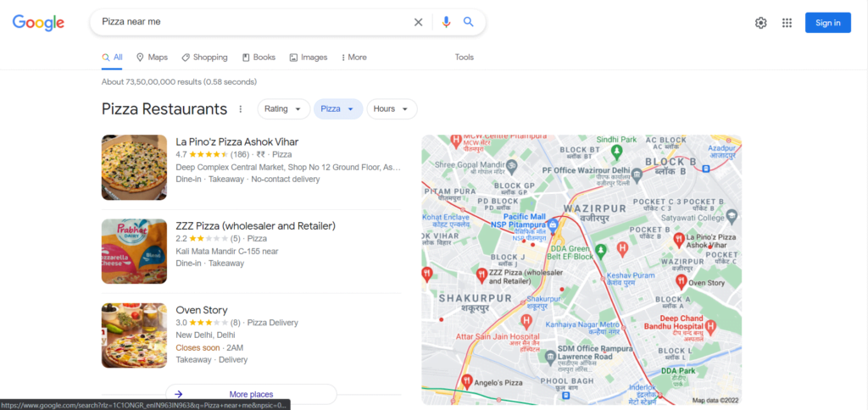The height and width of the screenshot is (410, 868).
Task: Click La Pino'z Pizza photo thumbnail
Action: click(134, 168)
